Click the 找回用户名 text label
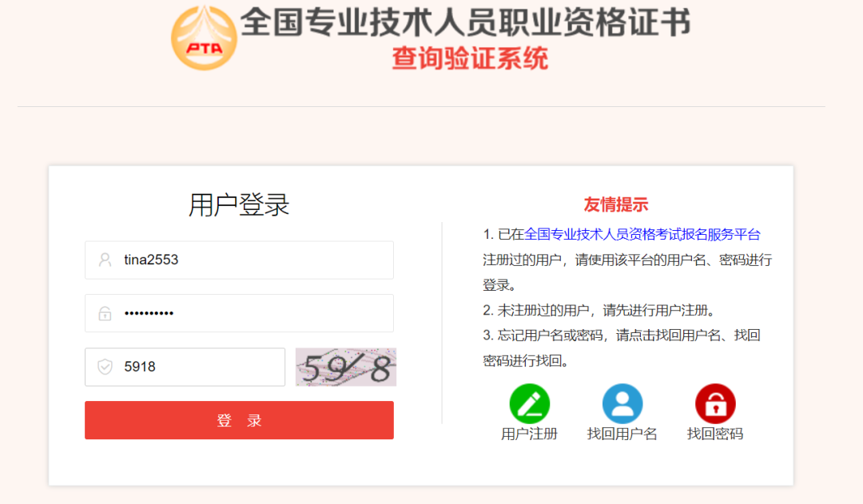This screenshot has width=863, height=504. coord(622,435)
